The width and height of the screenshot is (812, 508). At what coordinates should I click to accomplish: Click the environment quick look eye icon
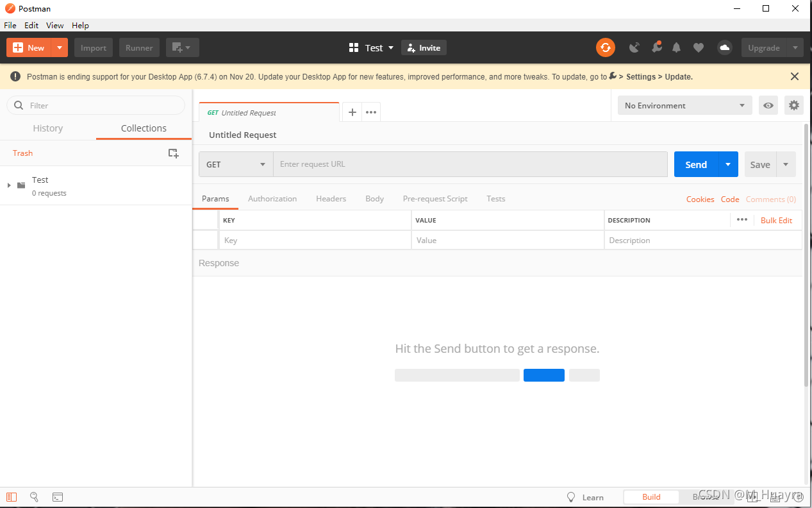point(768,105)
